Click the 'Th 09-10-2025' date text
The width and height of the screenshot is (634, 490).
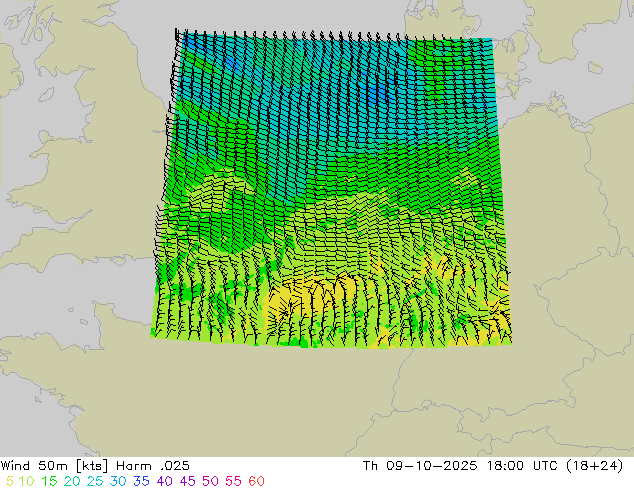click(420, 466)
